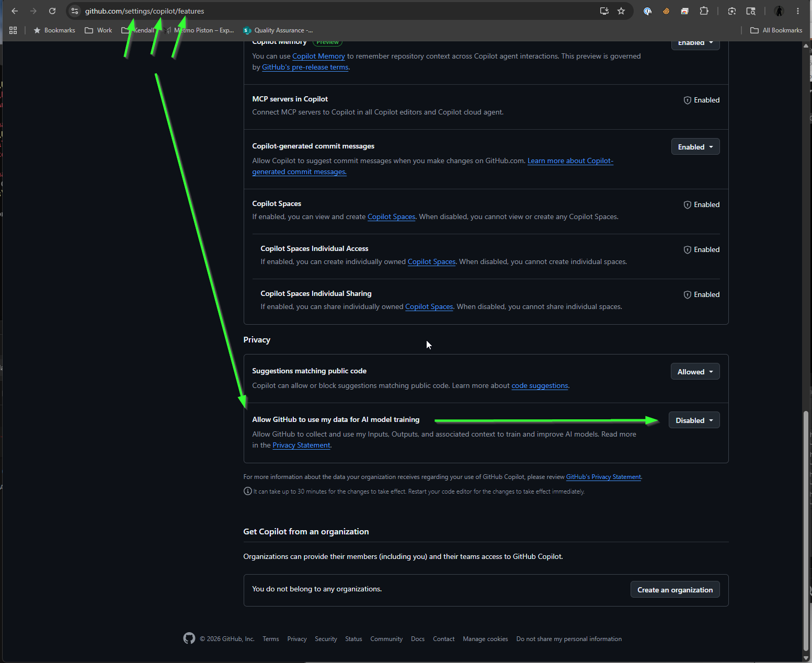The width and height of the screenshot is (812, 663).
Task: Open the All Bookmarks folder
Action: point(776,30)
